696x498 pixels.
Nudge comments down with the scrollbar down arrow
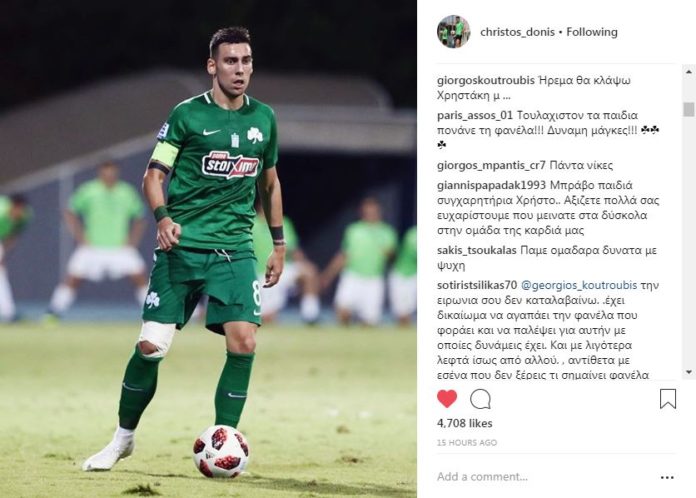point(688,372)
